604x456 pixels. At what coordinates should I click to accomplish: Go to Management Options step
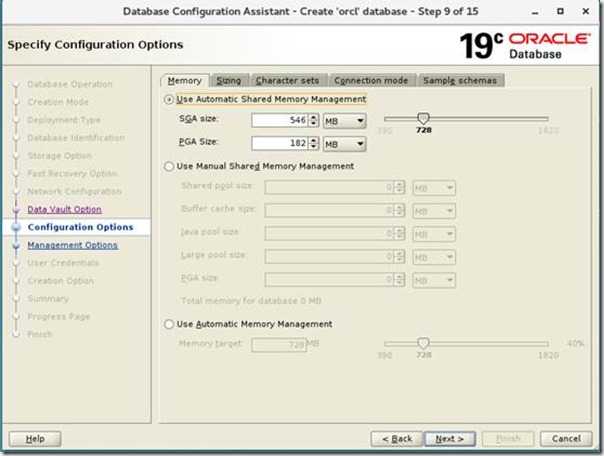[x=72, y=245]
